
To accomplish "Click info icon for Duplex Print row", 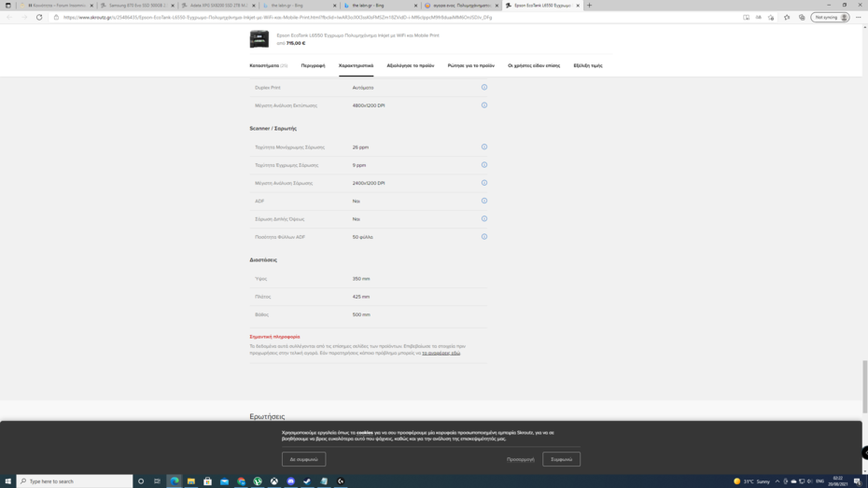I will click(x=483, y=88).
